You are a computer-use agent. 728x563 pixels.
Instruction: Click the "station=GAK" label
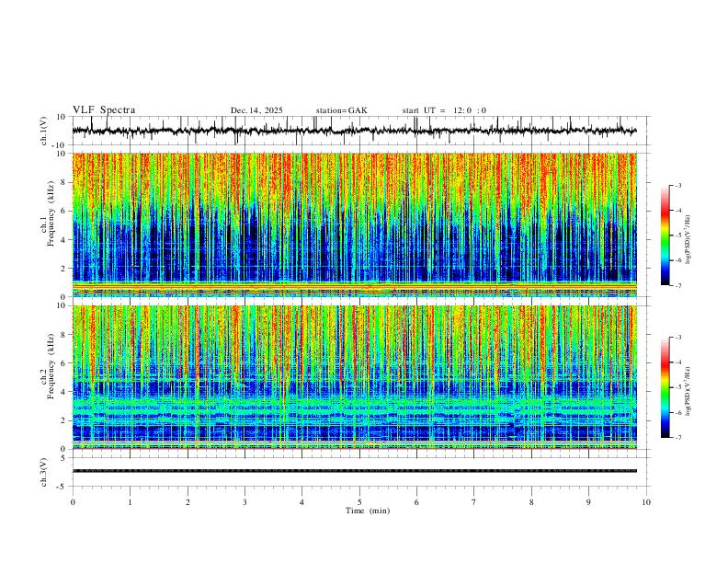[342, 110]
